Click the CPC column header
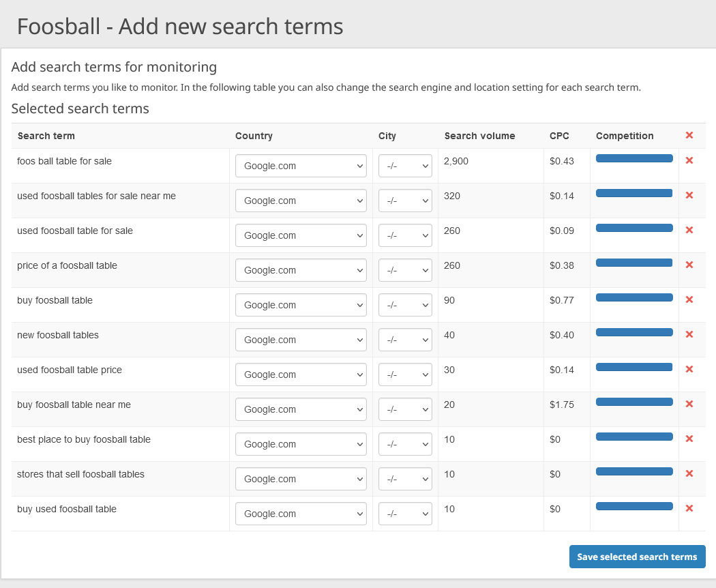Viewport: 716px width, 588px height. [x=559, y=136]
